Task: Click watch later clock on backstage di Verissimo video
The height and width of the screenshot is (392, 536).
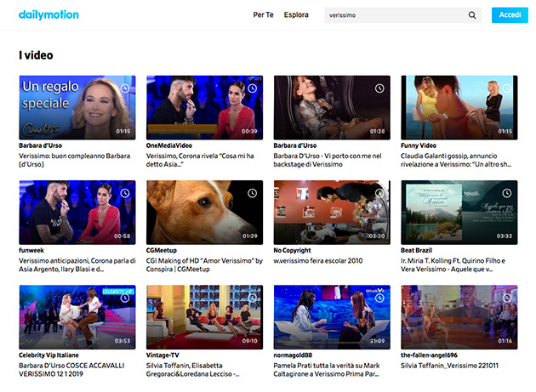Action: coord(379,88)
